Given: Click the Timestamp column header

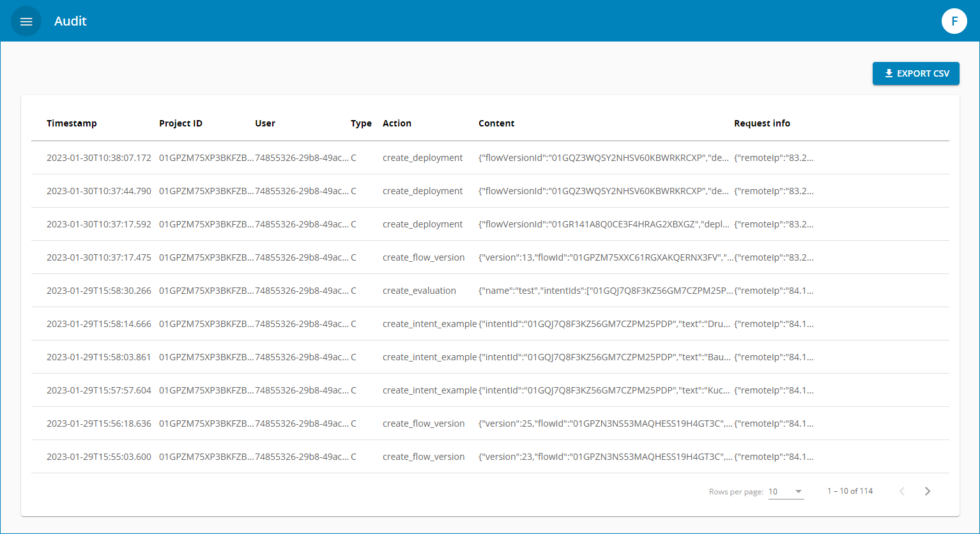Looking at the screenshot, I should pyautogui.click(x=72, y=123).
